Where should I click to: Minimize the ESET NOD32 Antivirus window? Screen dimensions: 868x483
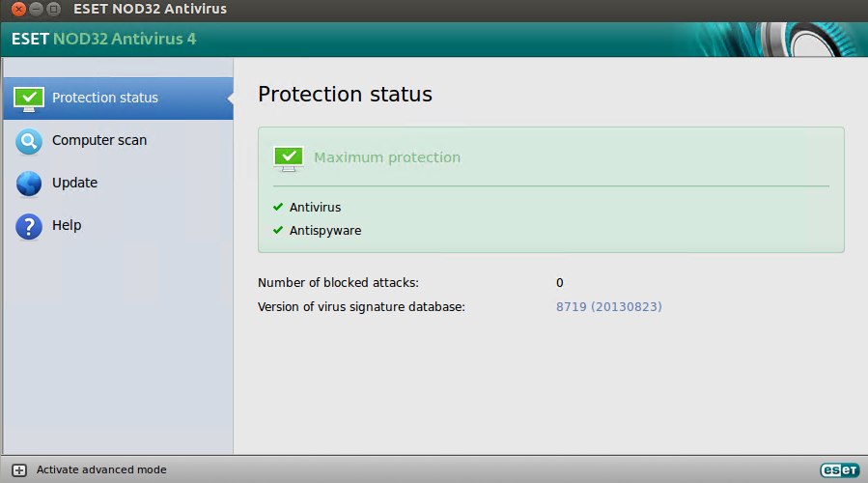[x=36, y=9]
